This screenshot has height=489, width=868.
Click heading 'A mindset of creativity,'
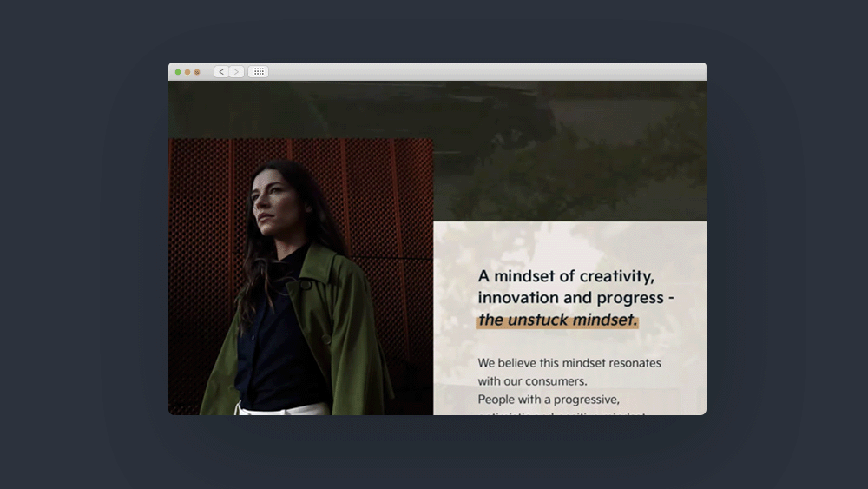coord(566,276)
